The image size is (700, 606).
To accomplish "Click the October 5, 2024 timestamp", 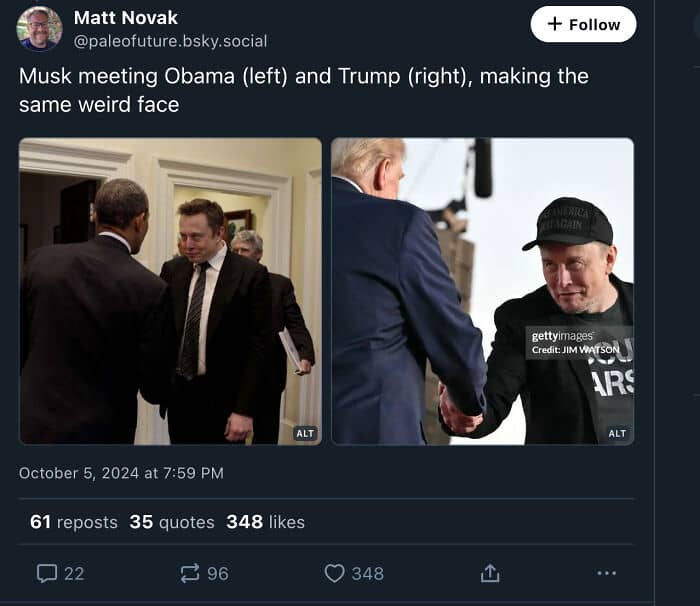I will tap(121, 473).
